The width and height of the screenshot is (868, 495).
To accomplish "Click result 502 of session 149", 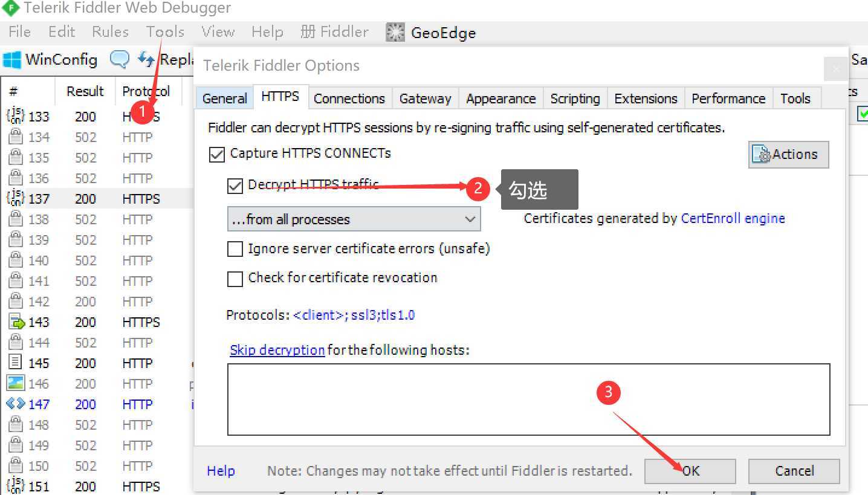I will (x=85, y=445).
